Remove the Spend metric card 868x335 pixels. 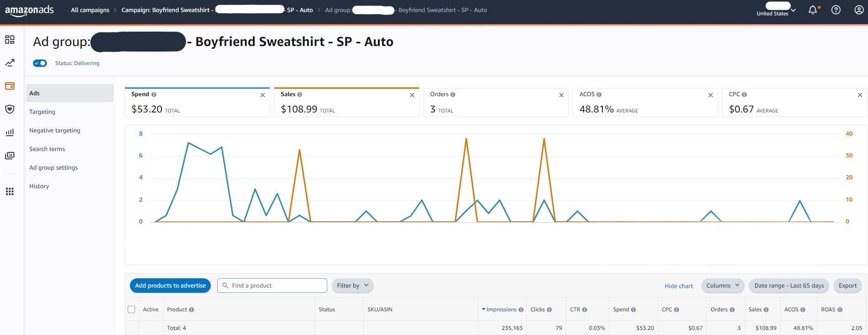pos(263,95)
